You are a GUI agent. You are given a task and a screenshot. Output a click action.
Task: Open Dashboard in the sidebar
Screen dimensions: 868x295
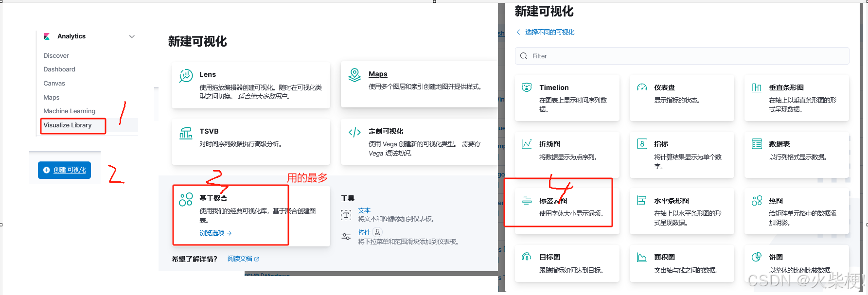59,69
